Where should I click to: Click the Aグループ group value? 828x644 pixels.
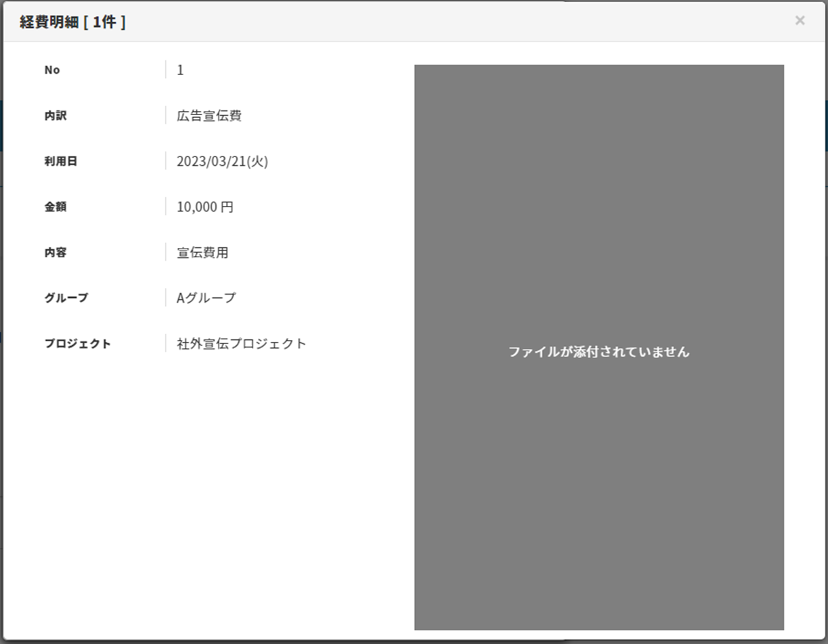coord(206,297)
